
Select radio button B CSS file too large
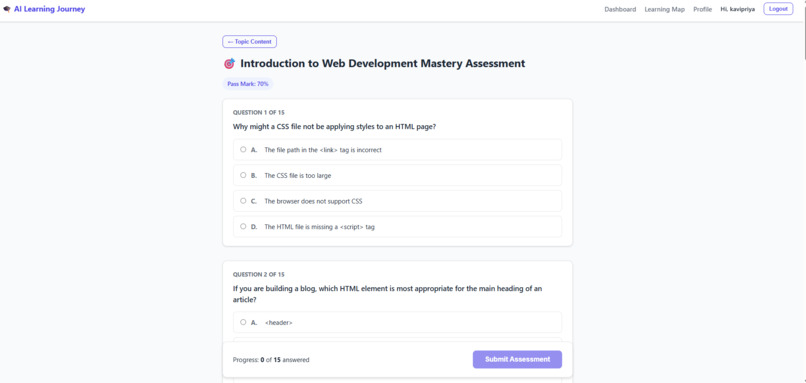tap(243, 175)
